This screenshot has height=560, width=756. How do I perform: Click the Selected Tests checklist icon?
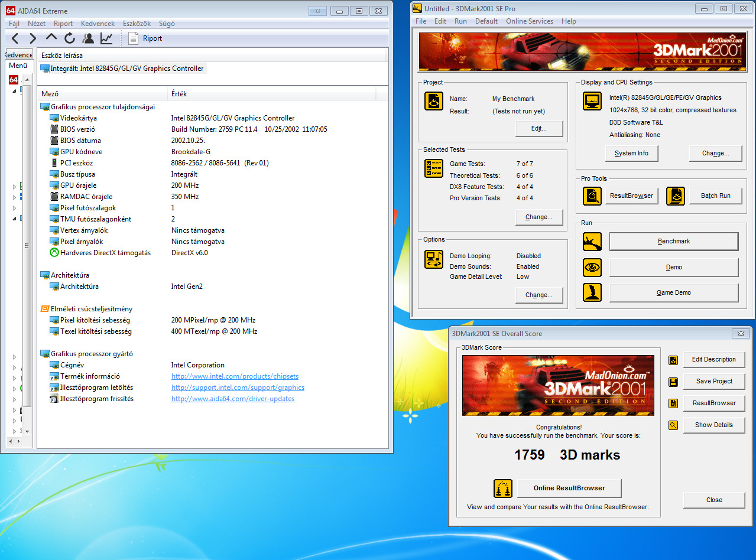434,168
